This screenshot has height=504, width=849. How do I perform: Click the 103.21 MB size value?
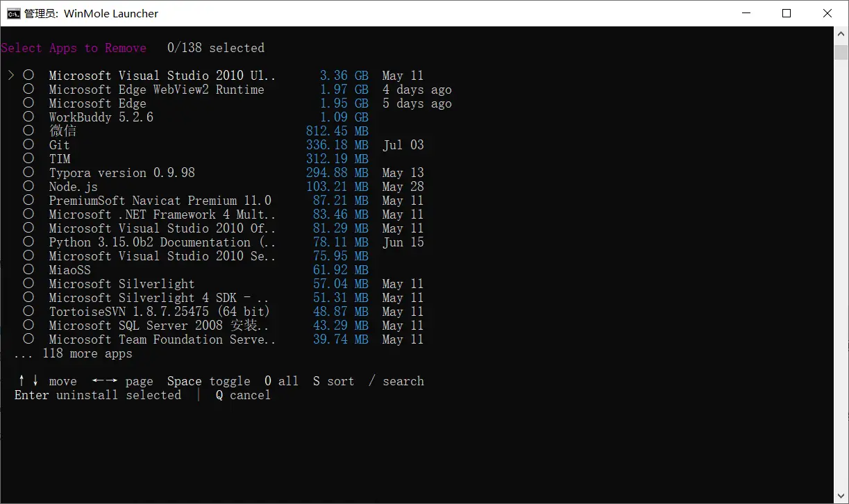coord(337,187)
